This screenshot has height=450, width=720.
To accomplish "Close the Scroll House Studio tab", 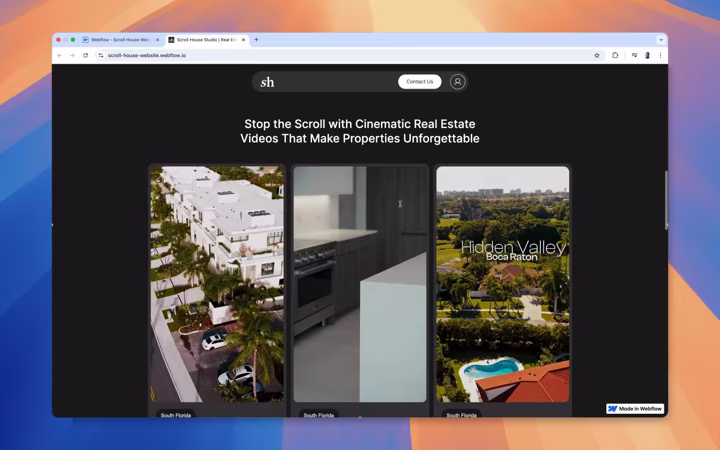I will pyautogui.click(x=243, y=40).
